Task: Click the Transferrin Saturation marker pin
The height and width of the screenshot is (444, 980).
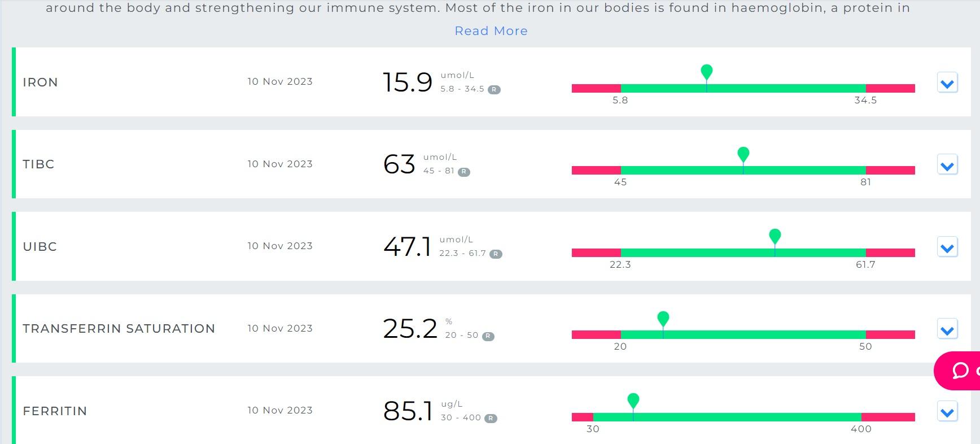Action: click(663, 318)
